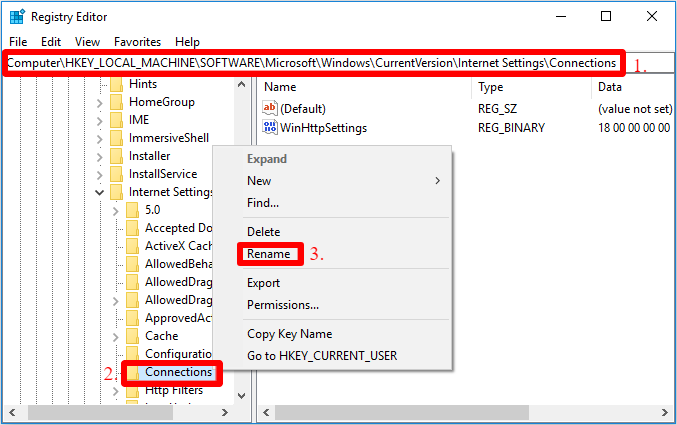Click the InstallService folder icon

coord(117,174)
